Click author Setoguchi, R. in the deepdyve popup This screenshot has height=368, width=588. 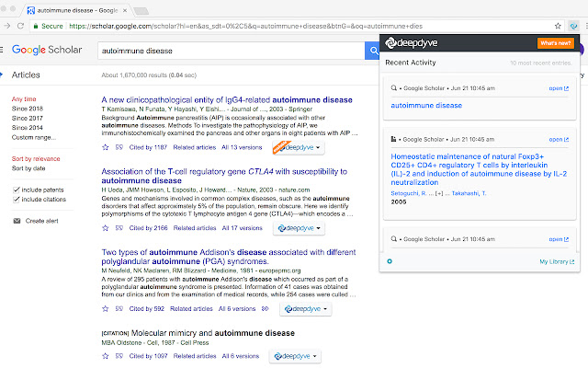coord(409,193)
